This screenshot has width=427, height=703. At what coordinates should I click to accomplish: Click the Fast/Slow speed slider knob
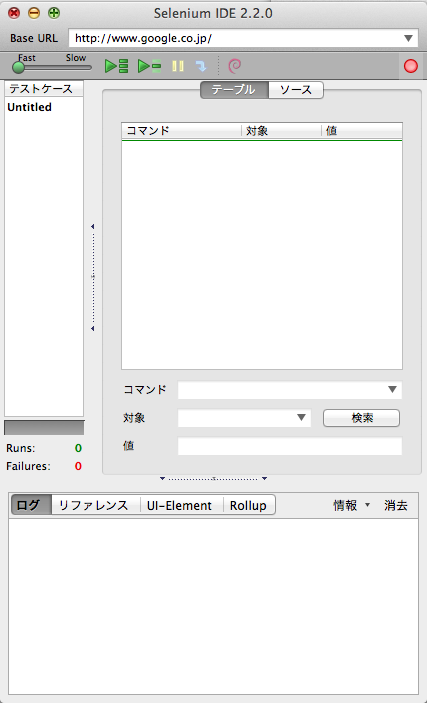[18, 68]
